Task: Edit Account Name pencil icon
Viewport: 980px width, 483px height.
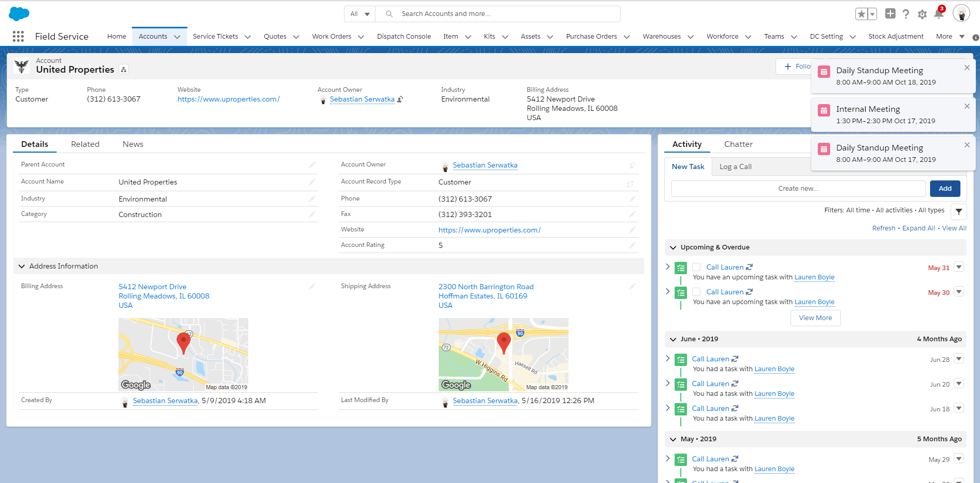Action: click(x=312, y=182)
